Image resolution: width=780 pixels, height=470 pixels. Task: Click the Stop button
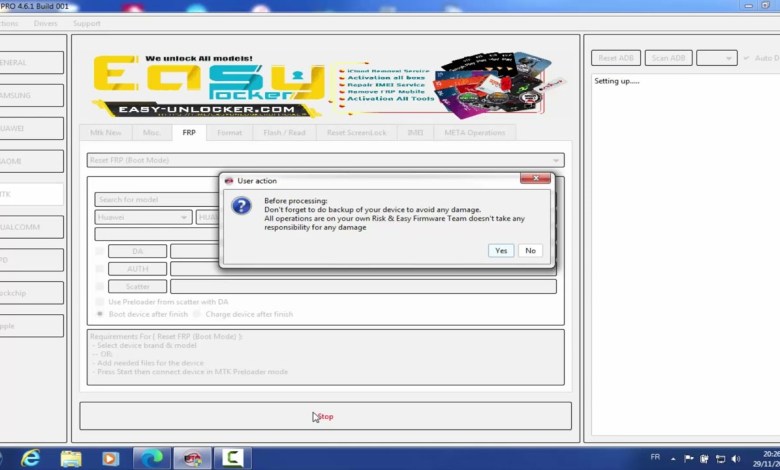tap(325, 416)
